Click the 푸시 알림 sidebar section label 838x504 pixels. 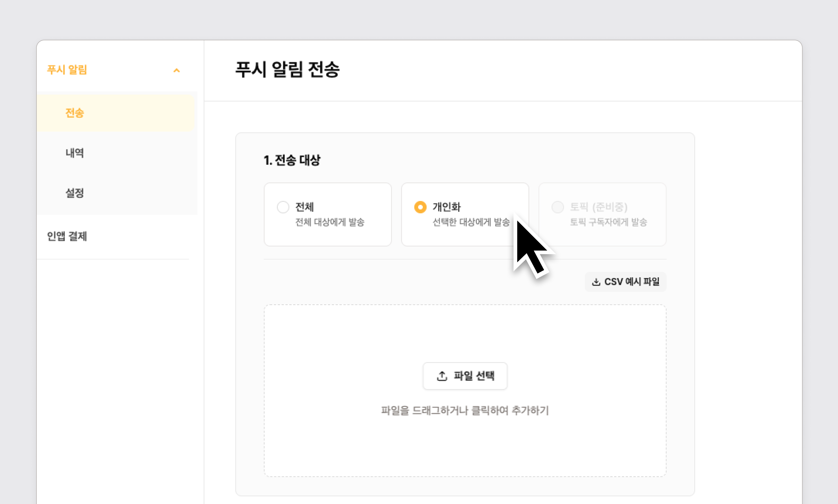pyautogui.click(x=67, y=70)
